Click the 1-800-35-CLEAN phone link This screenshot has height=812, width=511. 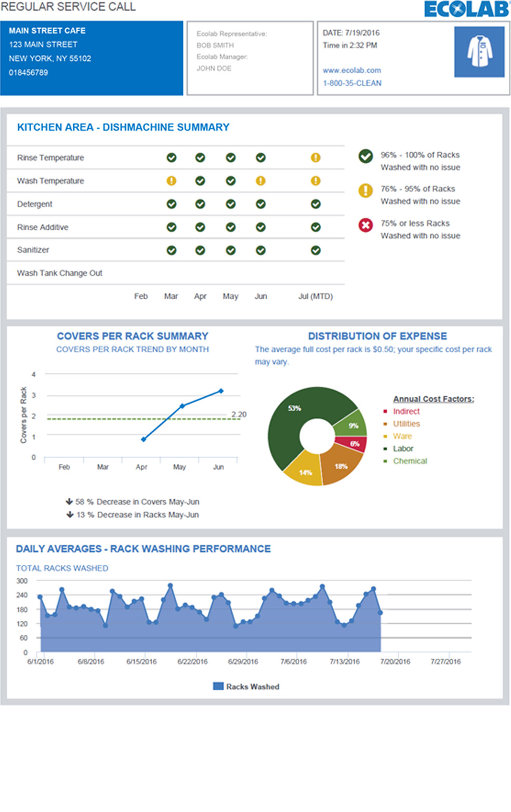point(352,83)
